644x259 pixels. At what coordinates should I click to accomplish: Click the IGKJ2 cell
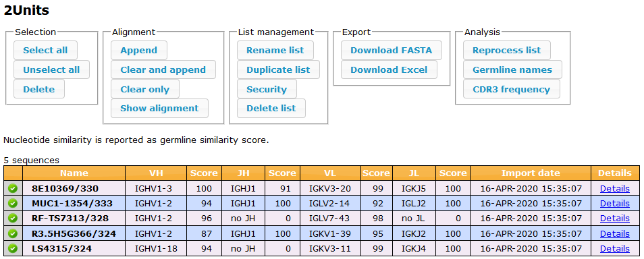pos(414,233)
